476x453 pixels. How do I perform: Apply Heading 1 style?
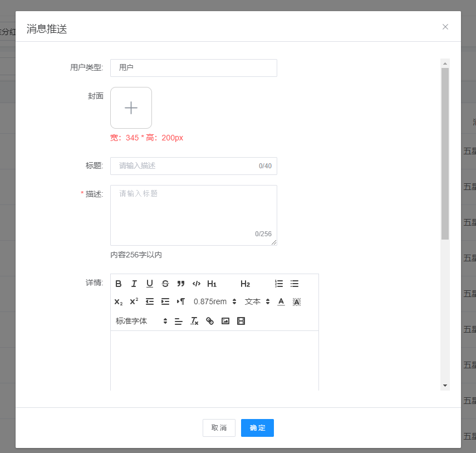click(x=212, y=284)
